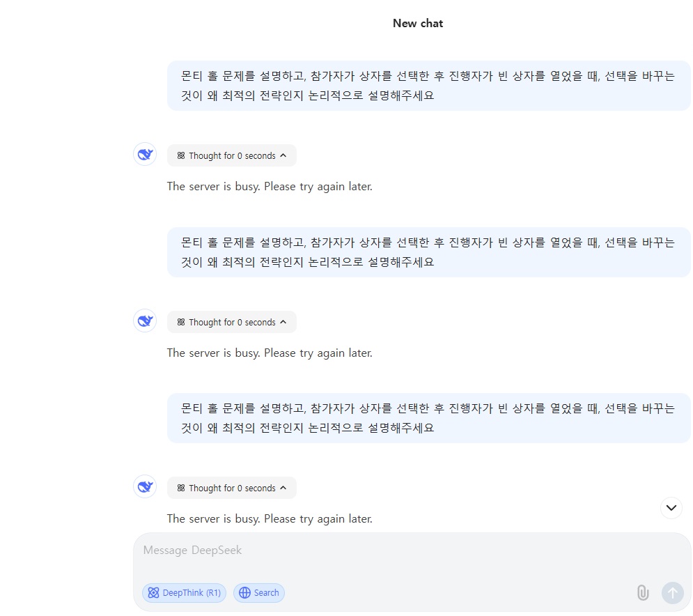This screenshot has height=616, width=693.
Task: Toggle the web Search option
Action: [x=259, y=593]
